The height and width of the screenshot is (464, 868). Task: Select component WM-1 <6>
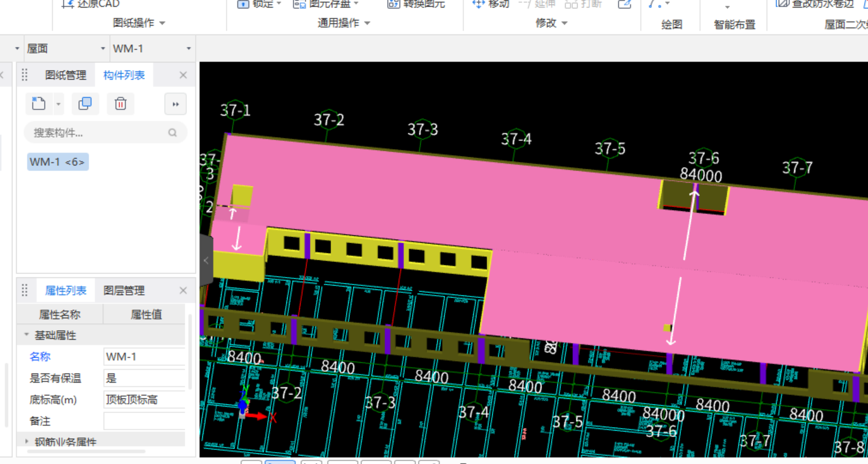click(x=58, y=162)
